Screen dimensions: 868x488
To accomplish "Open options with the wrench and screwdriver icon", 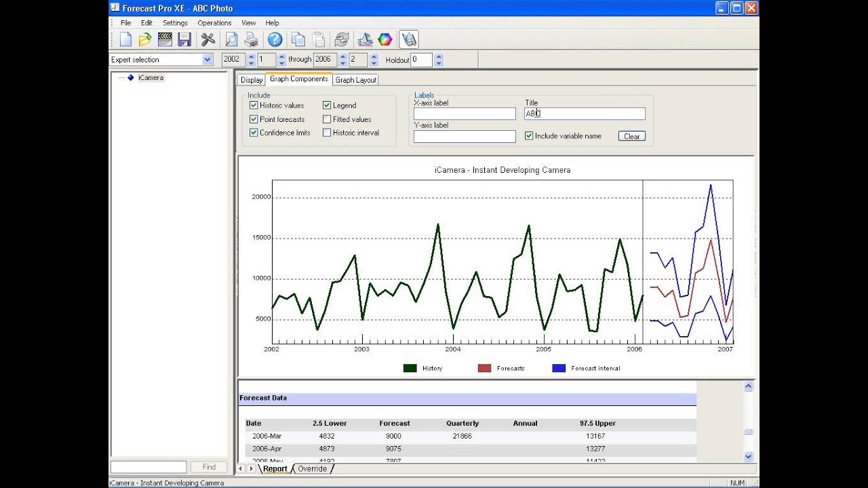I will click(x=208, y=39).
